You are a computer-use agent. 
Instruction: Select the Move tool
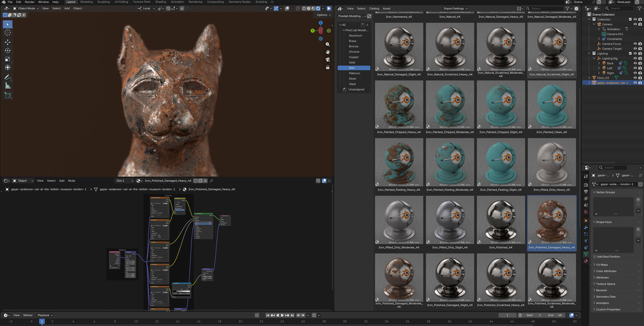[7, 42]
